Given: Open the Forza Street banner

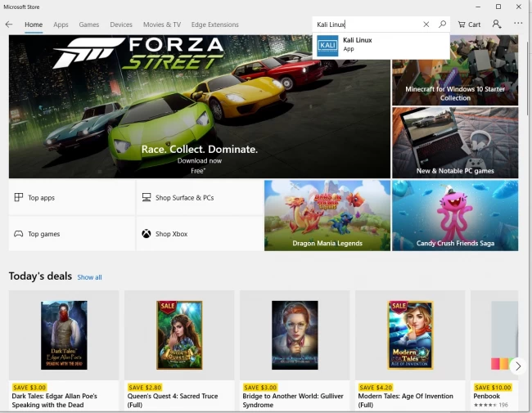Looking at the screenshot, I should (200, 106).
